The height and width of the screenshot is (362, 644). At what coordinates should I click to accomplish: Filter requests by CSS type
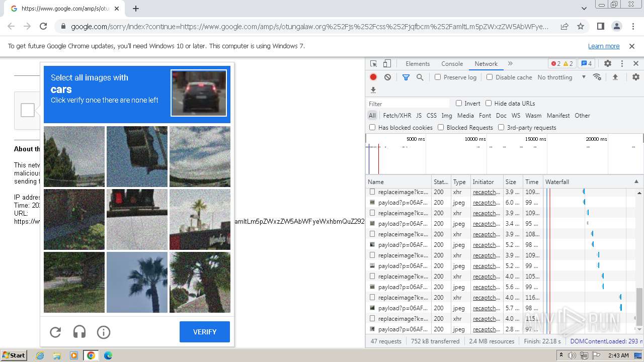pyautogui.click(x=432, y=115)
